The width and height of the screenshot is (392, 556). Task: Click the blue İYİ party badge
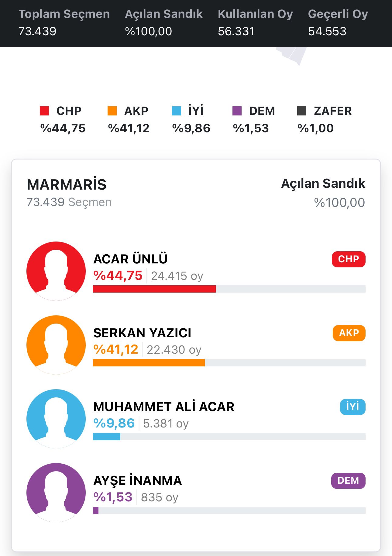pyautogui.click(x=352, y=407)
